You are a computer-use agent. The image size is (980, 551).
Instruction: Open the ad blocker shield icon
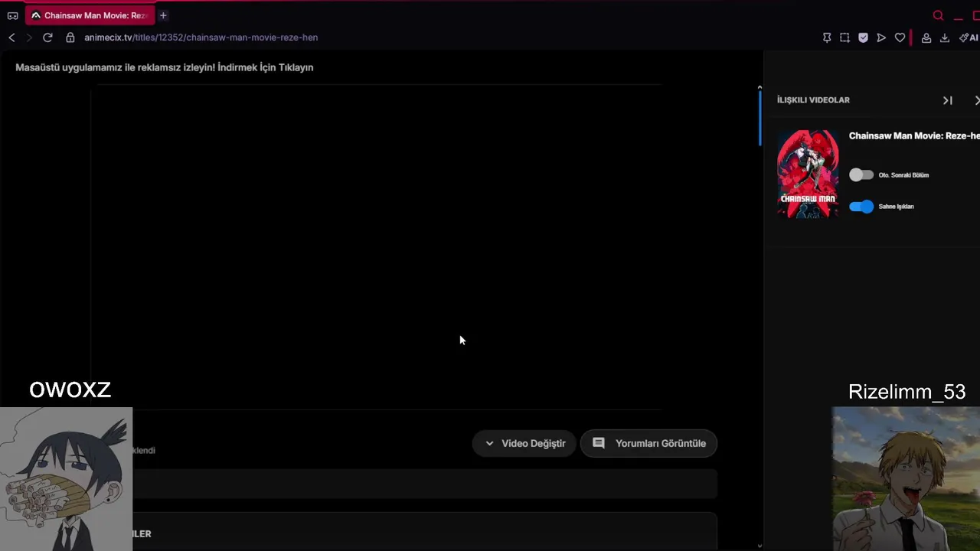863,37
